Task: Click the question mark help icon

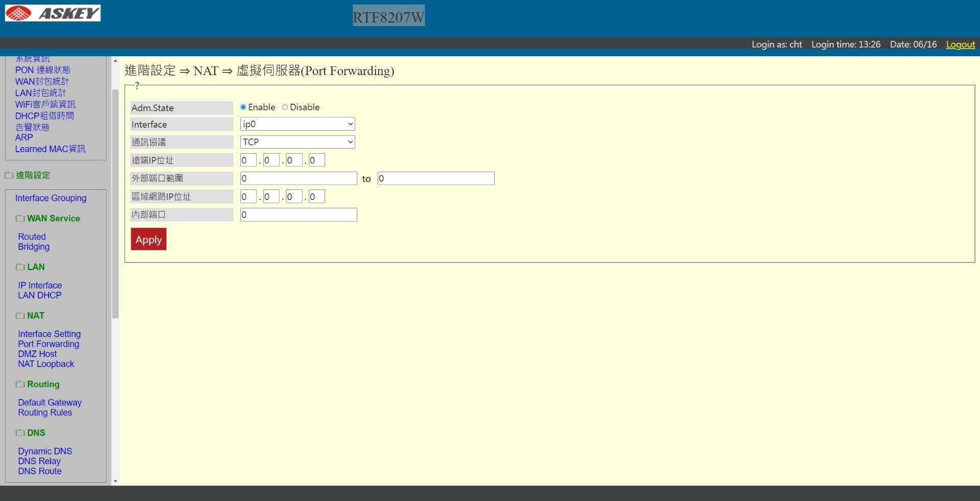Action: click(137, 85)
